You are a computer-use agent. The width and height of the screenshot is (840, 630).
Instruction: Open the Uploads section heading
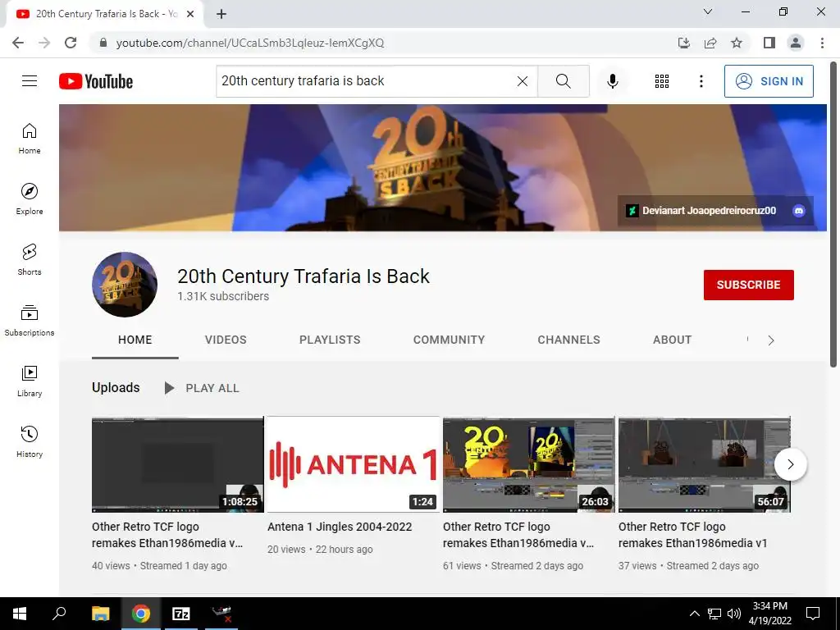pyautogui.click(x=116, y=387)
